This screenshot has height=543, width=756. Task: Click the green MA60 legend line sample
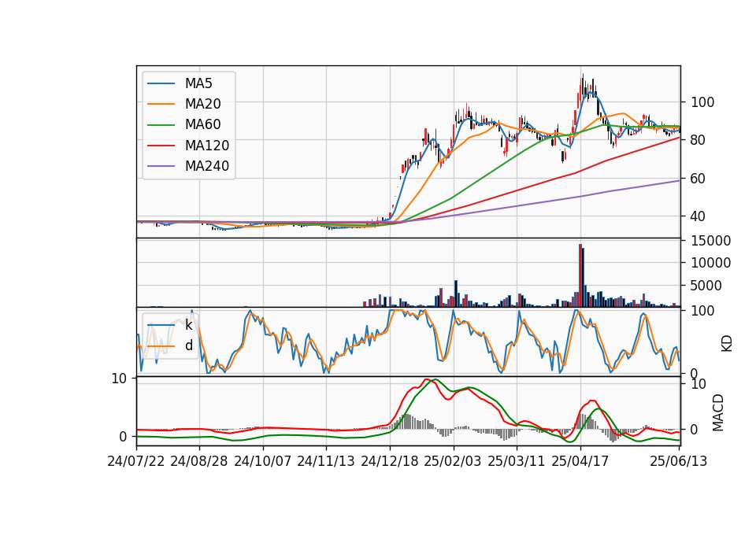[161, 125]
